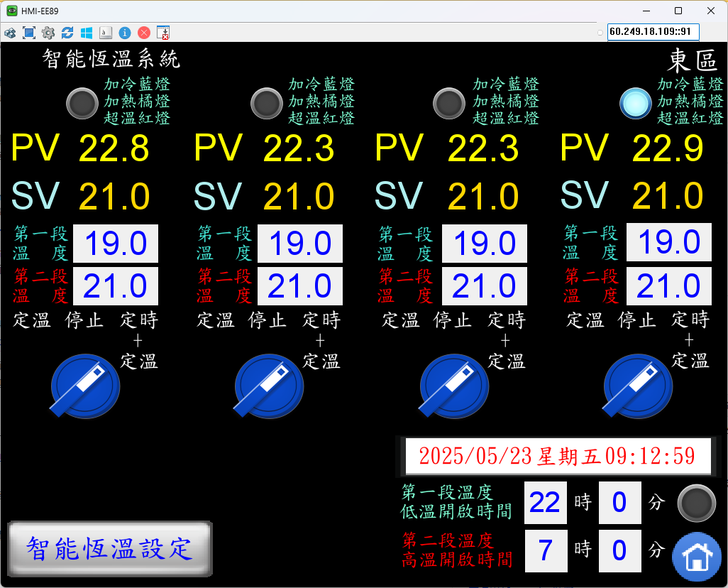
Task: Turn the first zone rotary mode switch
Action: pos(85,386)
